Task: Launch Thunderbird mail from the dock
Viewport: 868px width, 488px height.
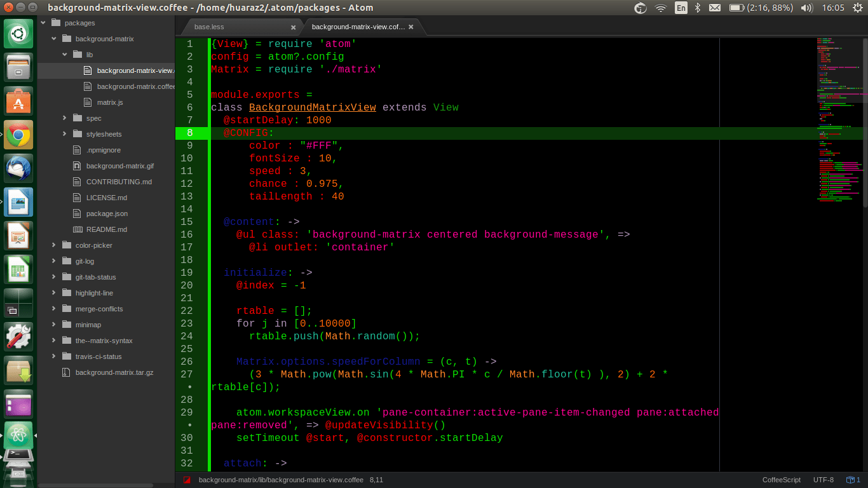Action: tap(18, 168)
